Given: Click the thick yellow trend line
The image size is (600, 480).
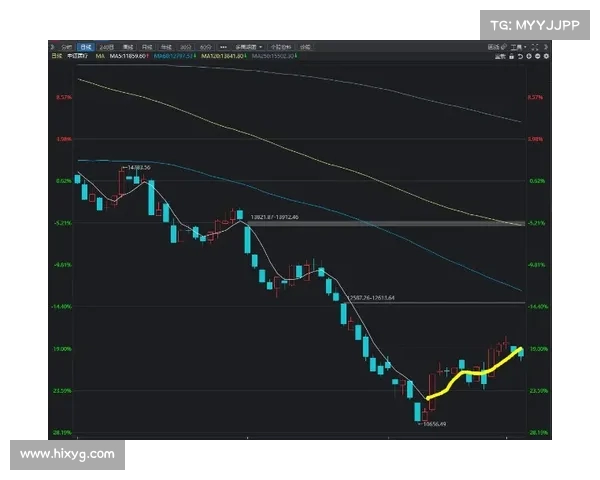Looking at the screenshot, I should [469, 371].
